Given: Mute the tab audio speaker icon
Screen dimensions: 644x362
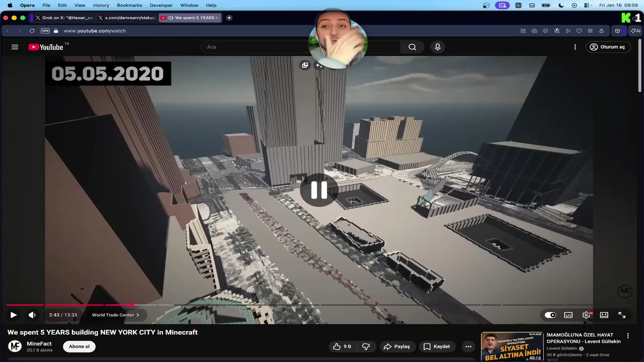Looking at the screenshot, I should (x=171, y=18).
